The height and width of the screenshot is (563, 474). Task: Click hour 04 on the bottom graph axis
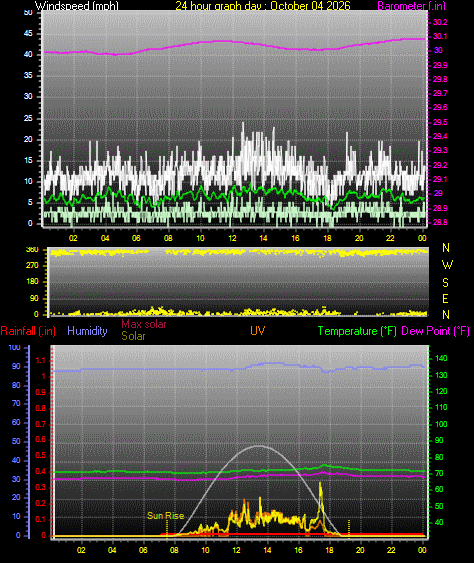tap(112, 550)
